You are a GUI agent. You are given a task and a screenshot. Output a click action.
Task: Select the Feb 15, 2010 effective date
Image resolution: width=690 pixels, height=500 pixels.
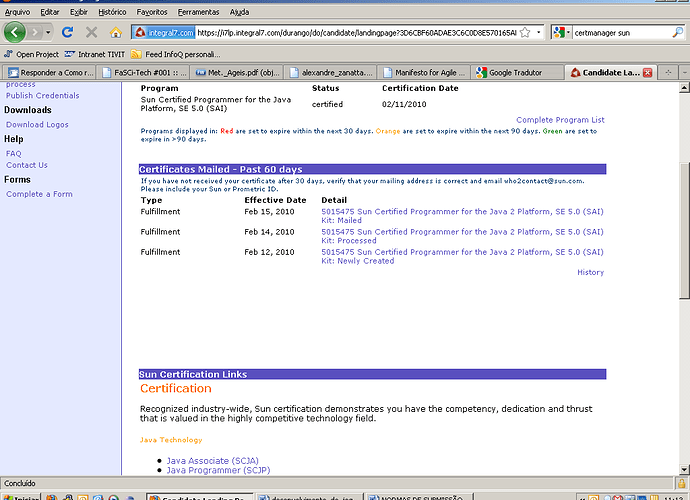[269, 212]
